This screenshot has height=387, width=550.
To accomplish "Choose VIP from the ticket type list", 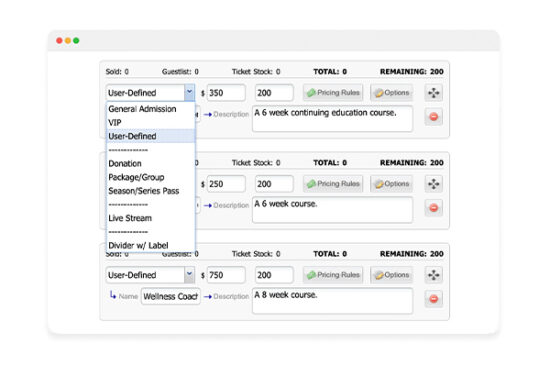I will [150, 123].
